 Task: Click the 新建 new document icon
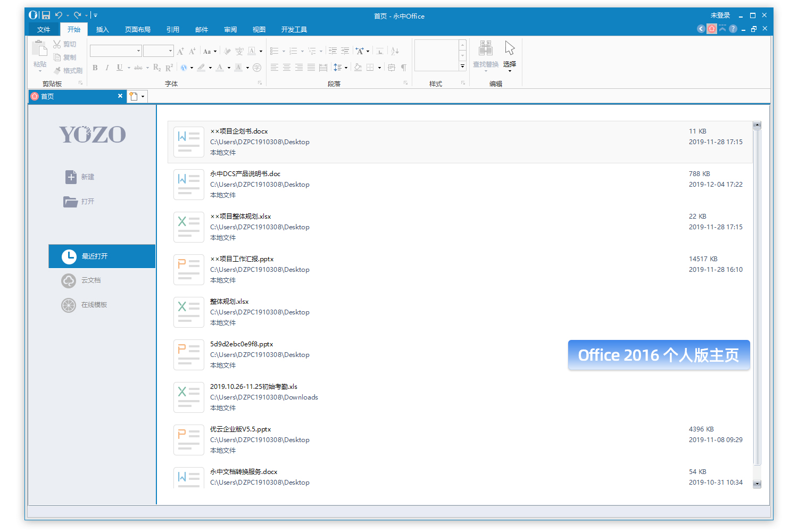(x=71, y=177)
